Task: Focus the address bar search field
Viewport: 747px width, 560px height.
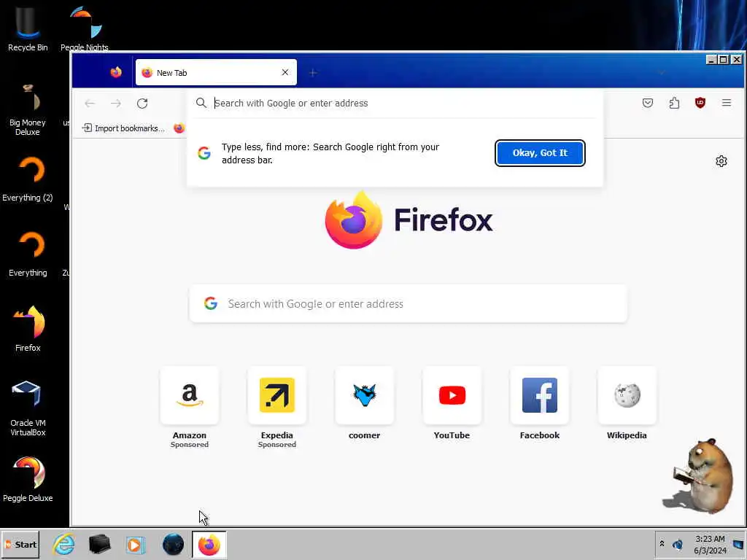Action: (395, 104)
